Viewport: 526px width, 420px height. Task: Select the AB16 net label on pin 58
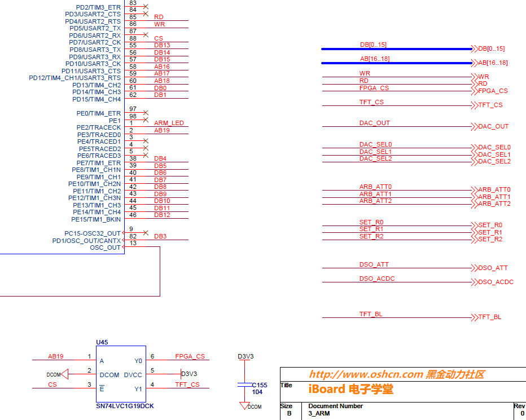[x=162, y=67]
